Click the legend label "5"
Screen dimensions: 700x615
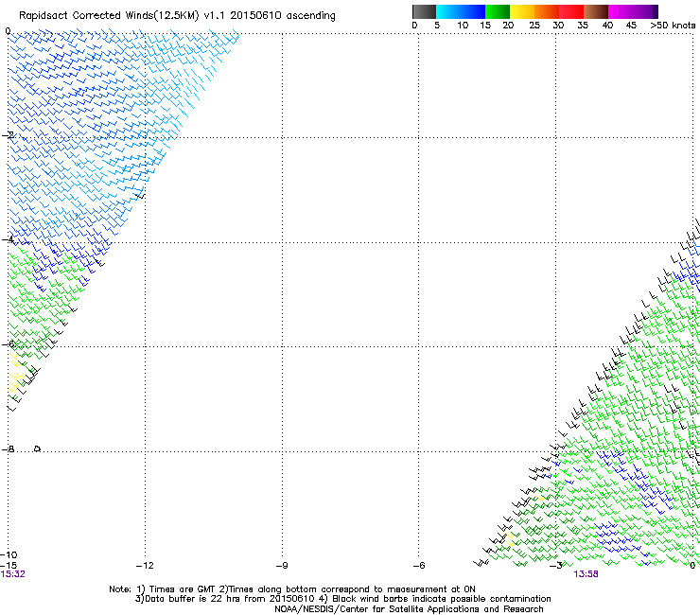pyautogui.click(x=437, y=26)
